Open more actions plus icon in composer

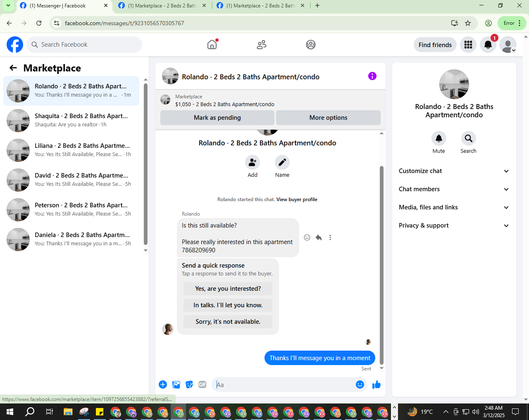click(x=163, y=384)
